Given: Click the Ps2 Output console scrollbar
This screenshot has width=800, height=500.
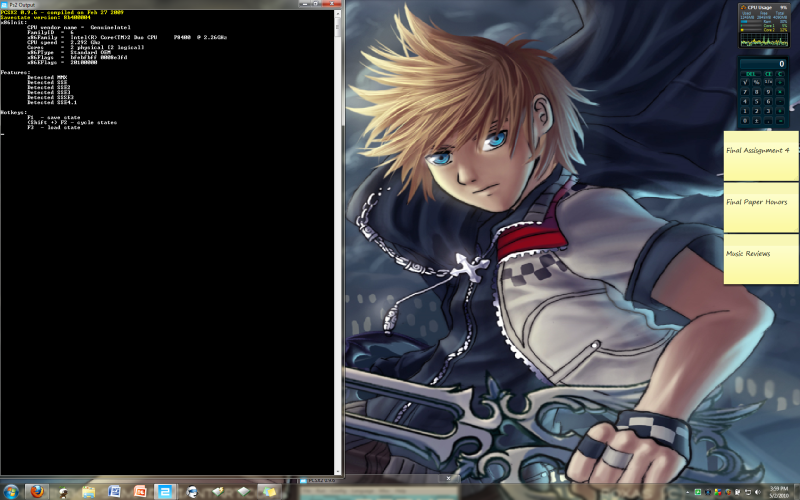Looking at the screenshot, I should (337, 242).
